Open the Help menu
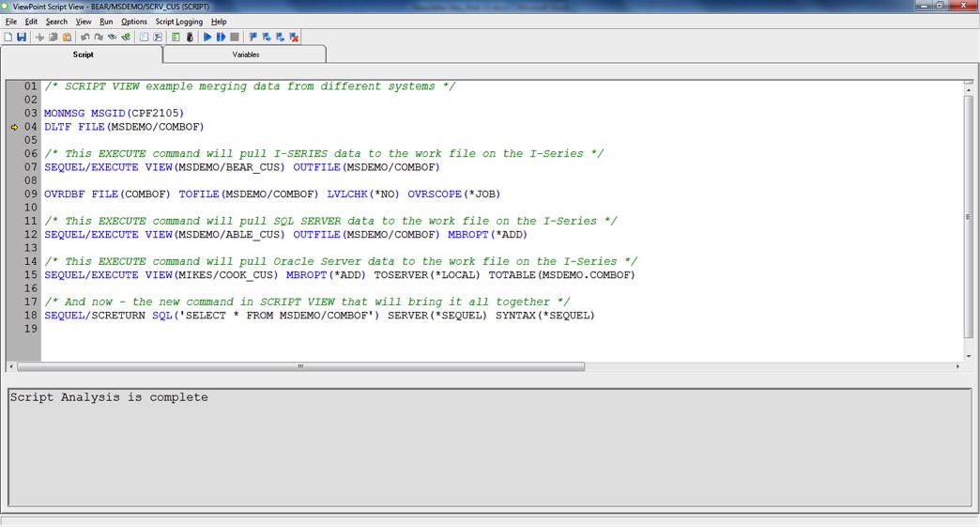Image resolution: width=980 pixels, height=527 pixels. click(x=219, y=22)
